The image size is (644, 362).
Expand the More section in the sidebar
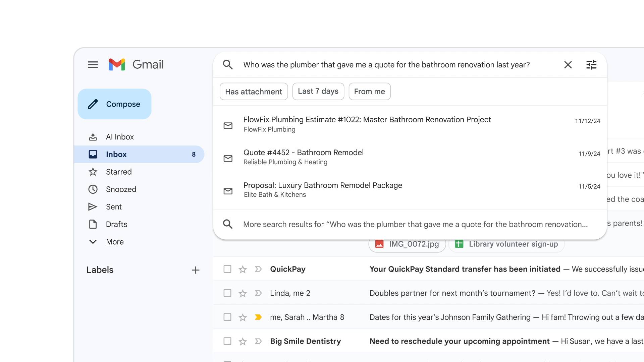click(x=115, y=242)
